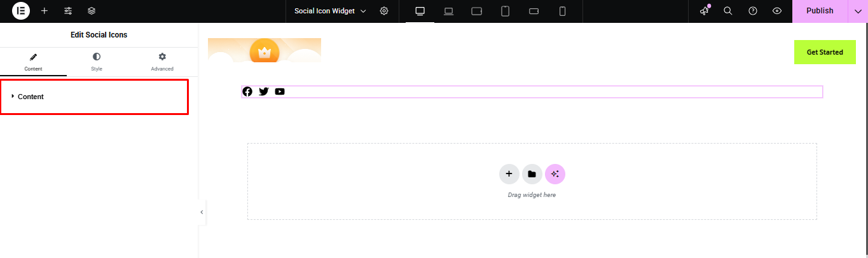Click the Elementor logo menu icon

(x=21, y=11)
